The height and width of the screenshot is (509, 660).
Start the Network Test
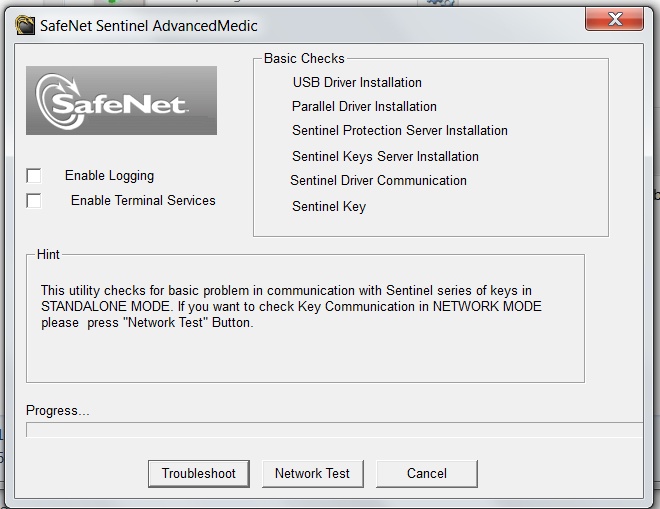[x=312, y=473]
